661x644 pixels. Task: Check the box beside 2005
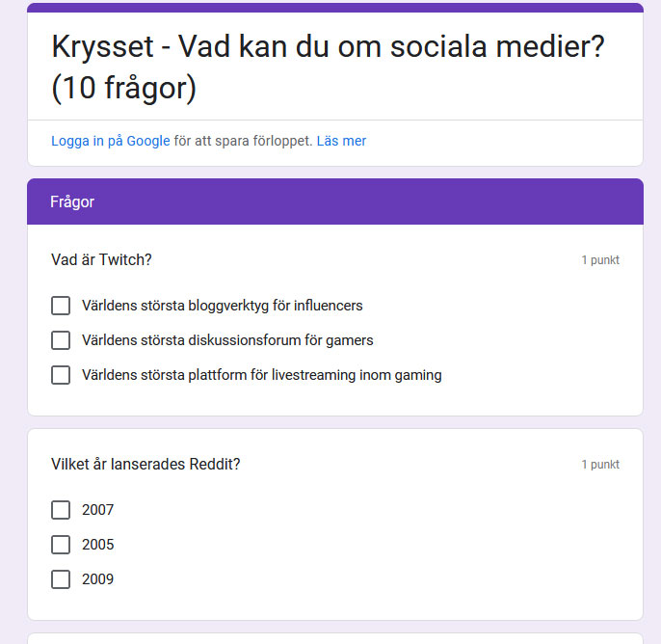(x=61, y=545)
